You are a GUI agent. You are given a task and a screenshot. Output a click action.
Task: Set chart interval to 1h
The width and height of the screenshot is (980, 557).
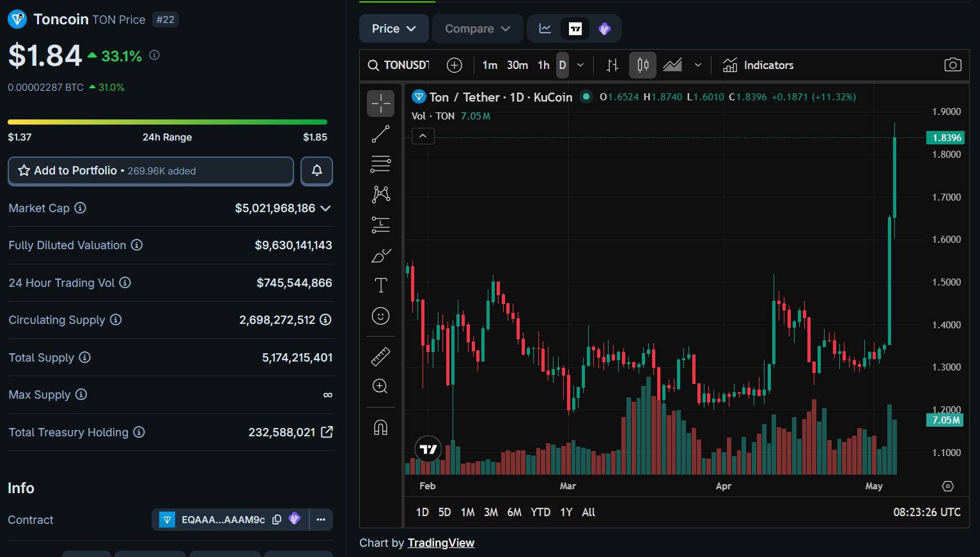tap(543, 65)
